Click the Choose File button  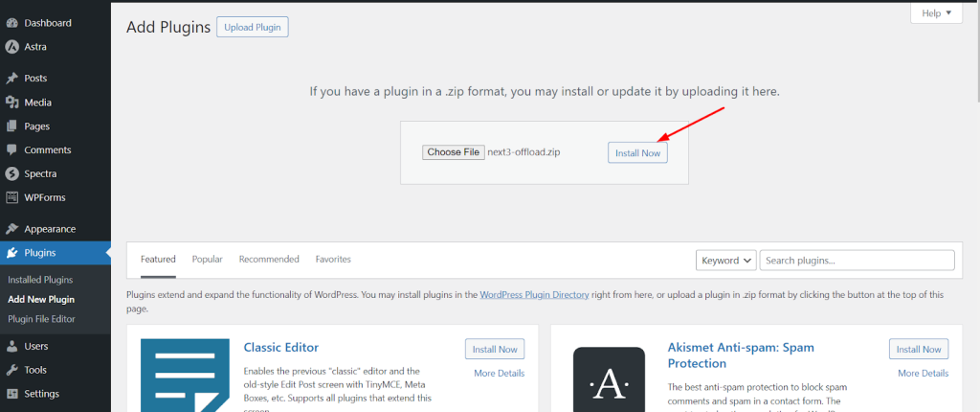tap(453, 152)
